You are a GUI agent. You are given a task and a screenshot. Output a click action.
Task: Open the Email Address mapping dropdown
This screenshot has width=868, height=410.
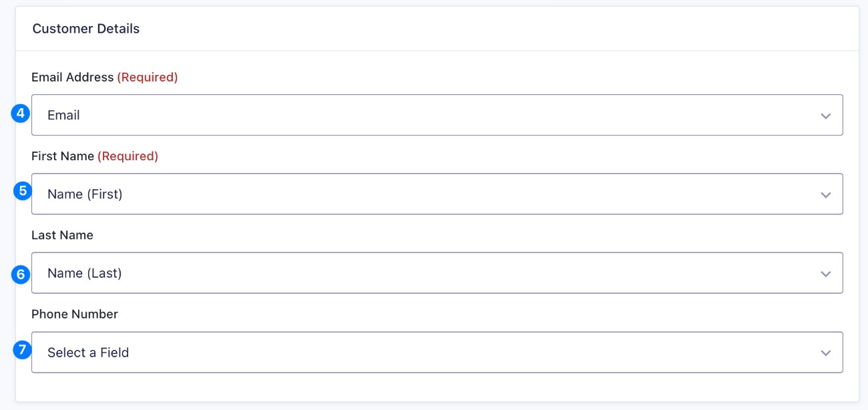tap(437, 115)
